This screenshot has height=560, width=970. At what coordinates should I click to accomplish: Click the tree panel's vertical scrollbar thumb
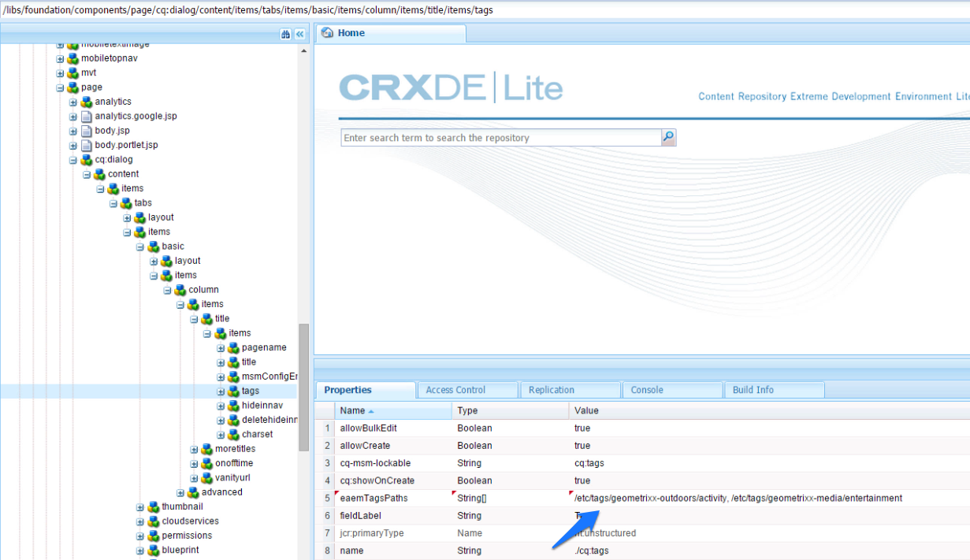point(304,388)
